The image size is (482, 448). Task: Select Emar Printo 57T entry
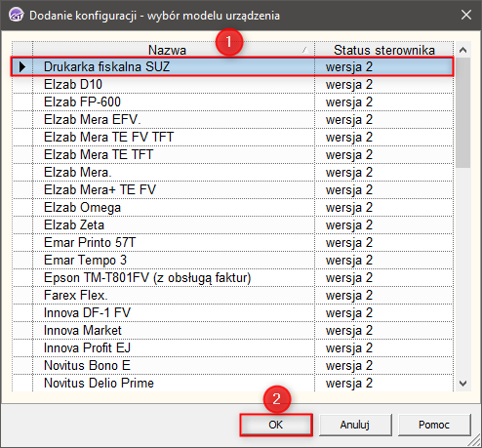(x=233, y=243)
